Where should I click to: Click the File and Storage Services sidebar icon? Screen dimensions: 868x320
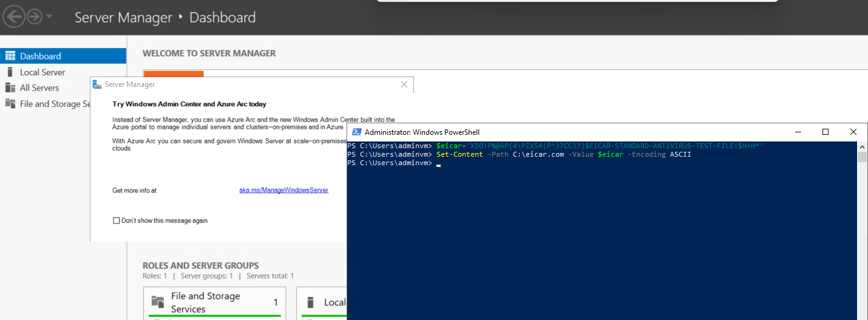point(10,103)
